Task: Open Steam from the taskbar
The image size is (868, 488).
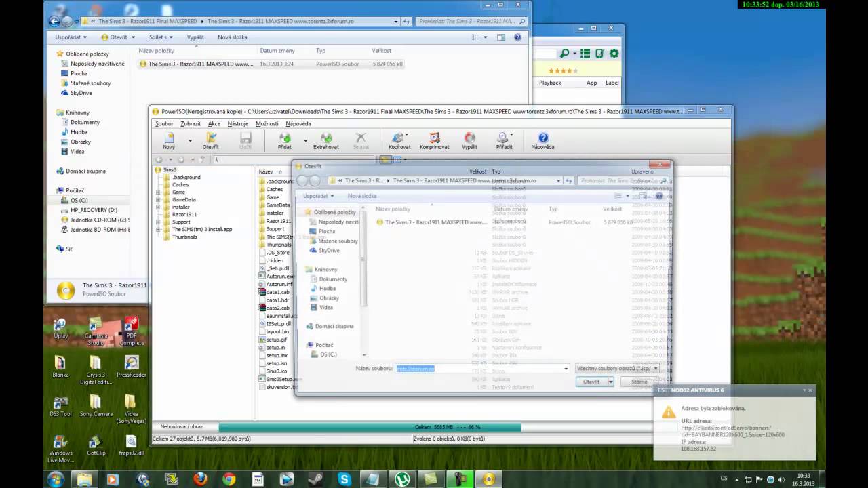Action: pyautogui.click(x=315, y=479)
